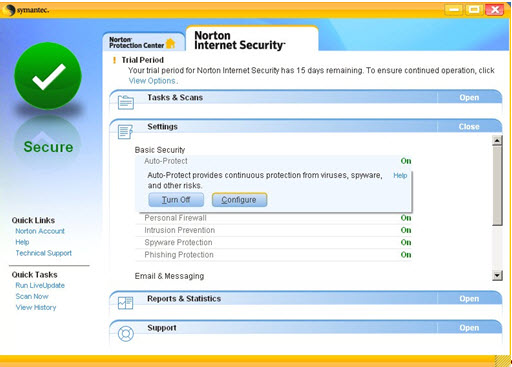The height and width of the screenshot is (367, 512).
Task: Click the house icon on Norton Protection Center tab
Action: [x=171, y=43]
